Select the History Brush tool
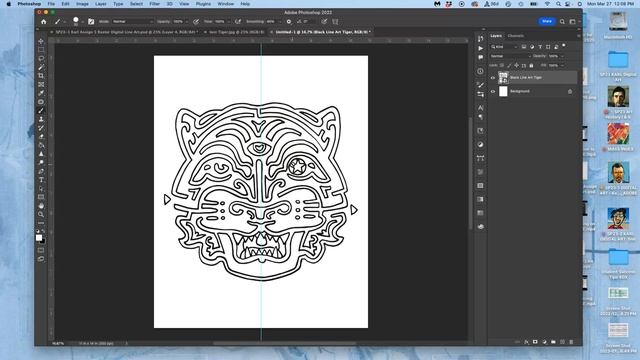Screen dimensions: 640x360 [x=41, y=128]
